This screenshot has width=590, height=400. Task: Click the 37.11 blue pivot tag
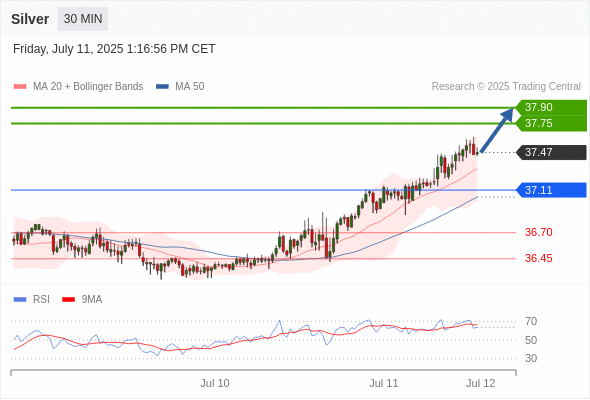pyautogui.click(x=551, y=190)
